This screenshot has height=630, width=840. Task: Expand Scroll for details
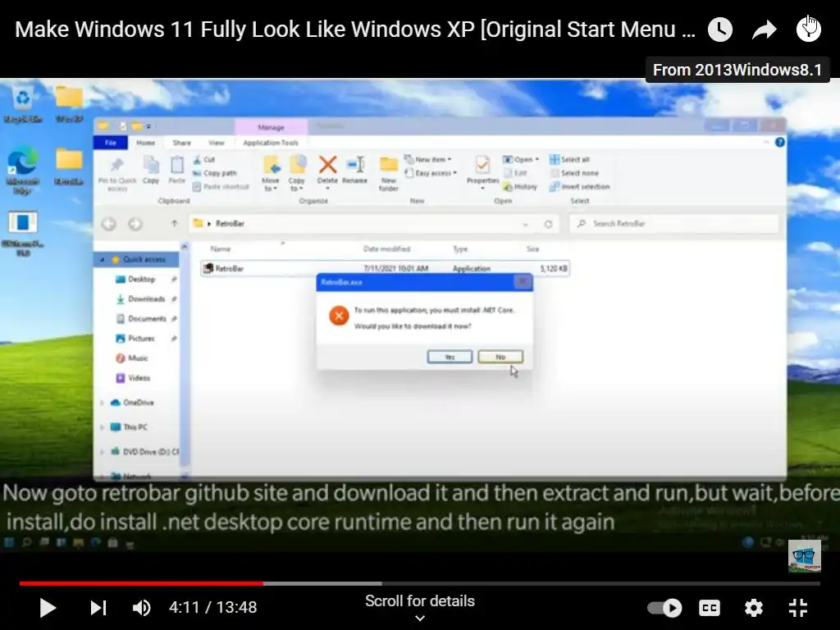(420, 608)
